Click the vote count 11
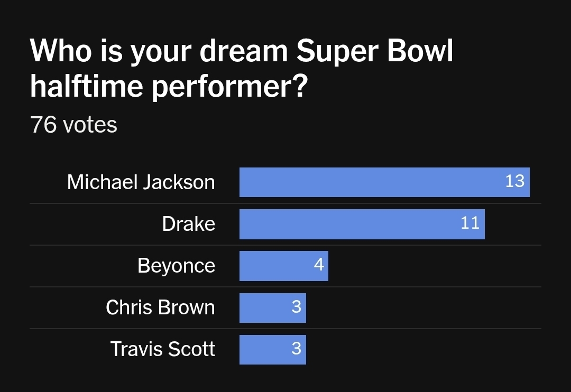The image size is (571, 392). (469, 223)
